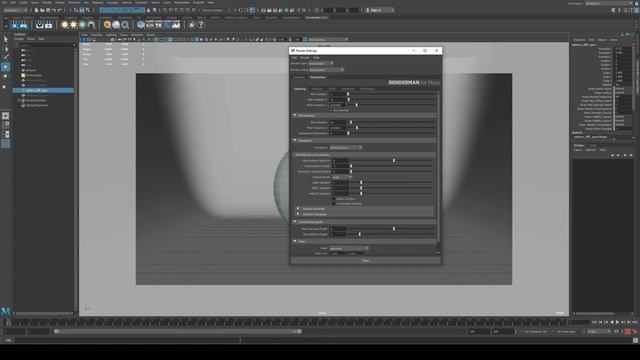
Task: Toggle the Allow Caustics checkbox
Action: (333, 199)
